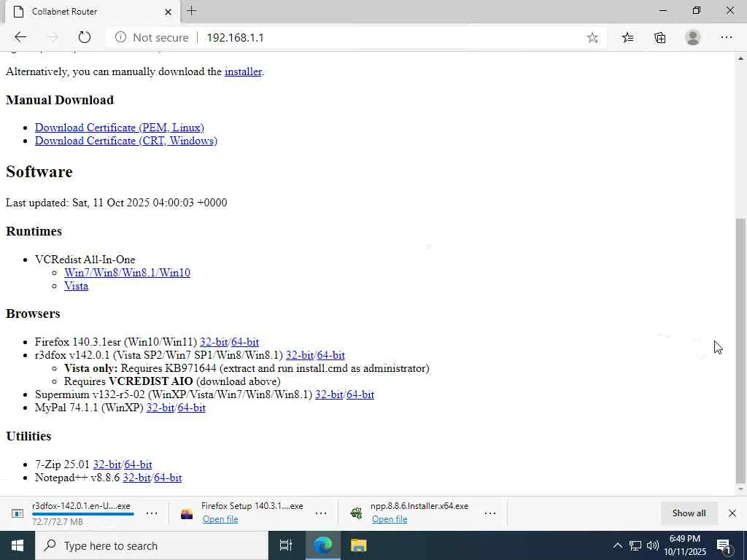Open VCRedist Win7/Win8/Win8.1/Win10 link
The width and height of the screenshot is (747, 560).
click(127, 273)
